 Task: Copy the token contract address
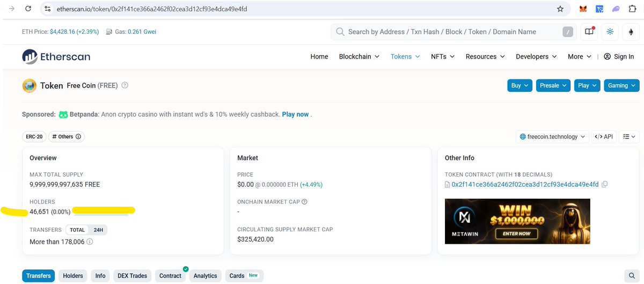tap(605, 184)
